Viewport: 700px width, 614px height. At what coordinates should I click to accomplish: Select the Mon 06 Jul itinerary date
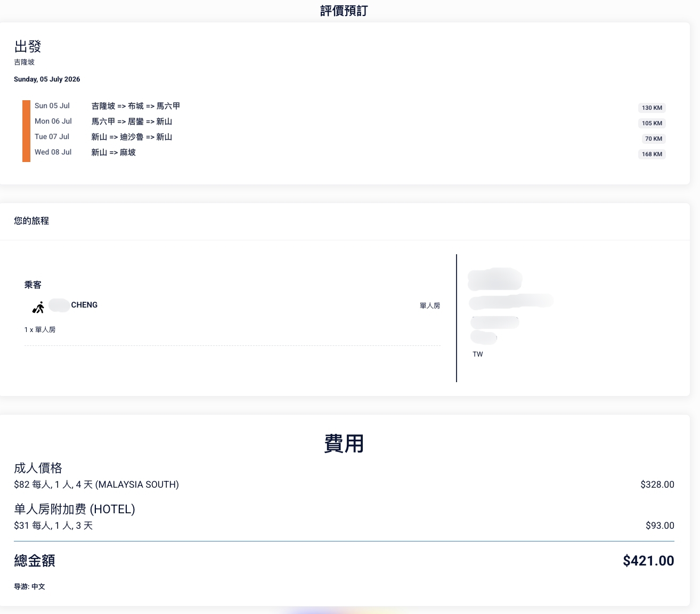click(x=53, y=121)
